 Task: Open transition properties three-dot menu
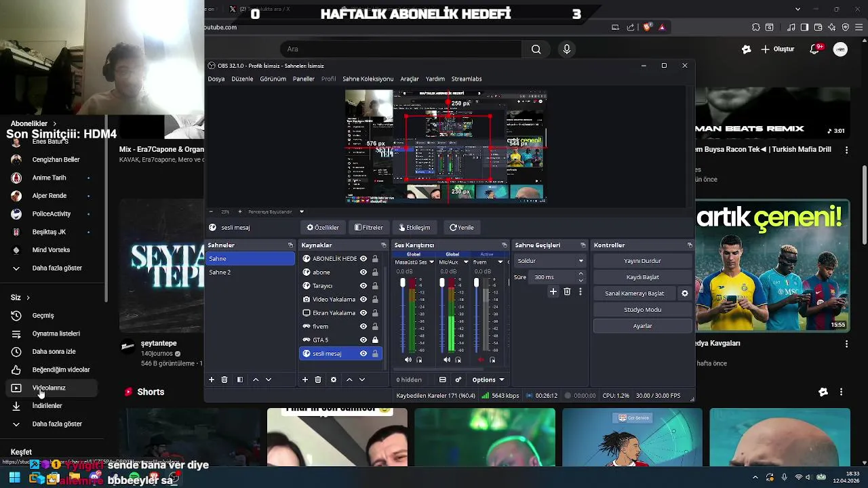tap(580, 291)
